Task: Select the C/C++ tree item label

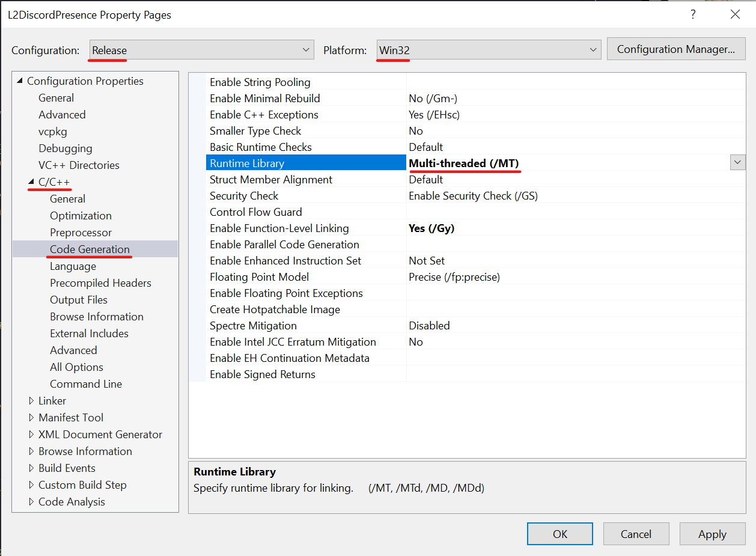Action: coord(55,182)
